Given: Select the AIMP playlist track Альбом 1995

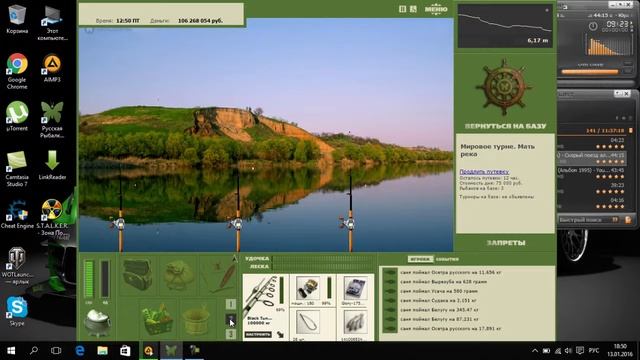Looking at the screenshot, I should [591, 173].
